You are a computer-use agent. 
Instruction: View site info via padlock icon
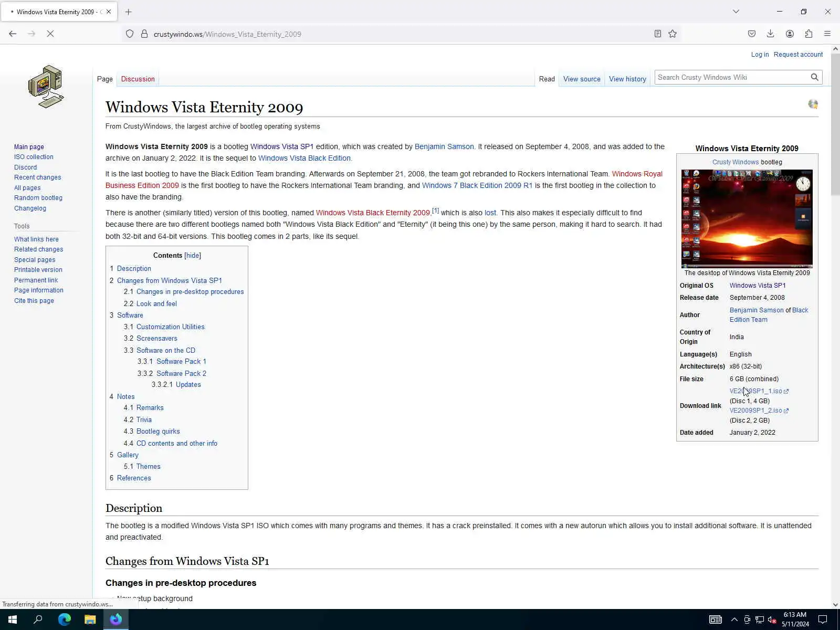tap(144, 34)
